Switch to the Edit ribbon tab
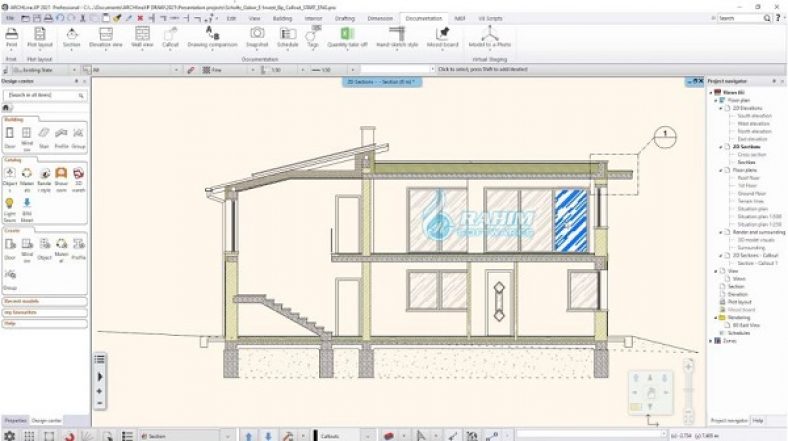This screenshot has width=788, height=441. pyautogui.click(x=231, y=18)
